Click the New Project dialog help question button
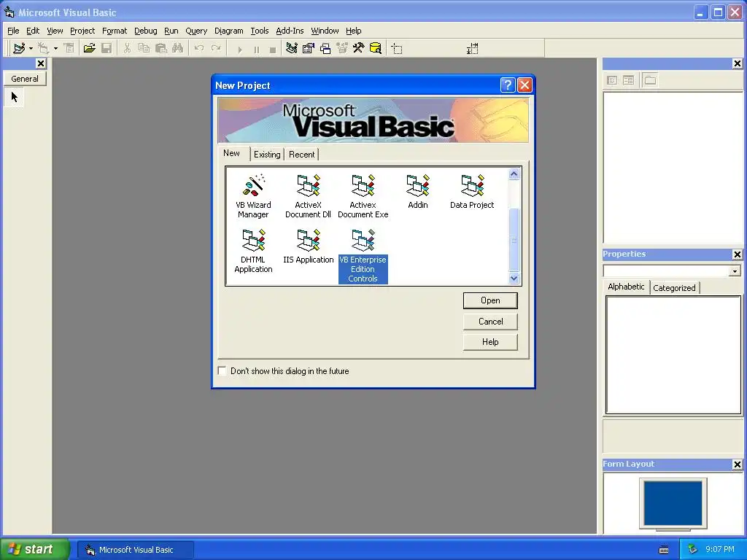747x560 pixels. [508, 85]
